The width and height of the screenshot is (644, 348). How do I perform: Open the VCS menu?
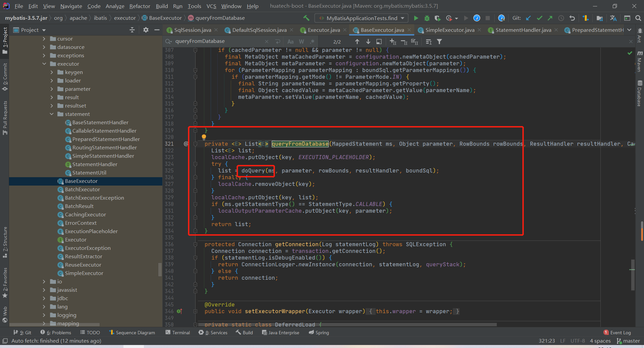pyautogui.click(x=211, y=6)
